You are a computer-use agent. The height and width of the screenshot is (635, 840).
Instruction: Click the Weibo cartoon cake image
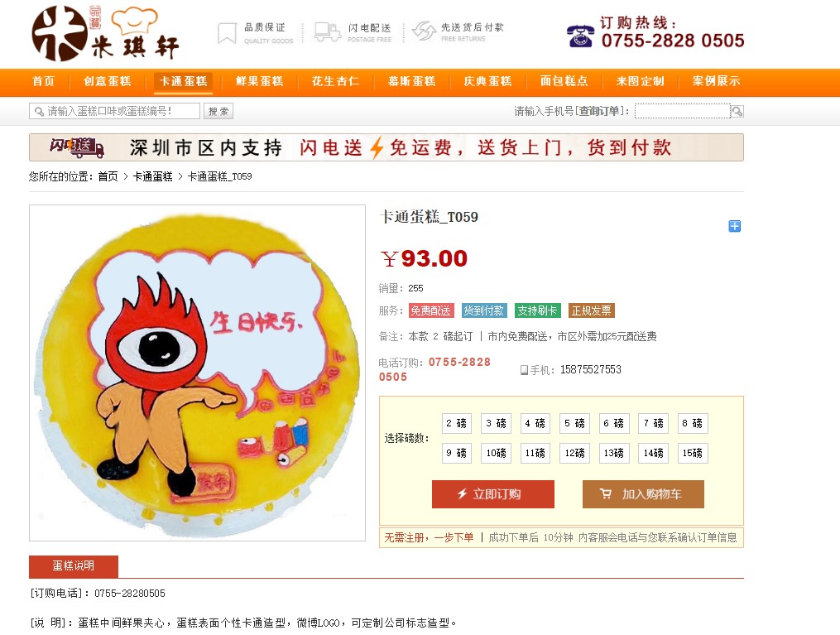click(x=197, y=373)
